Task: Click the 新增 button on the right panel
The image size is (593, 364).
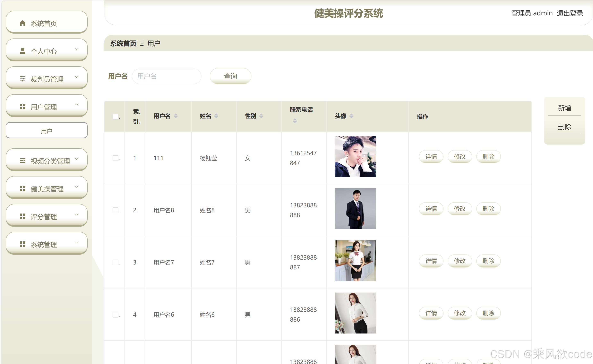Action: pos(564,108)
